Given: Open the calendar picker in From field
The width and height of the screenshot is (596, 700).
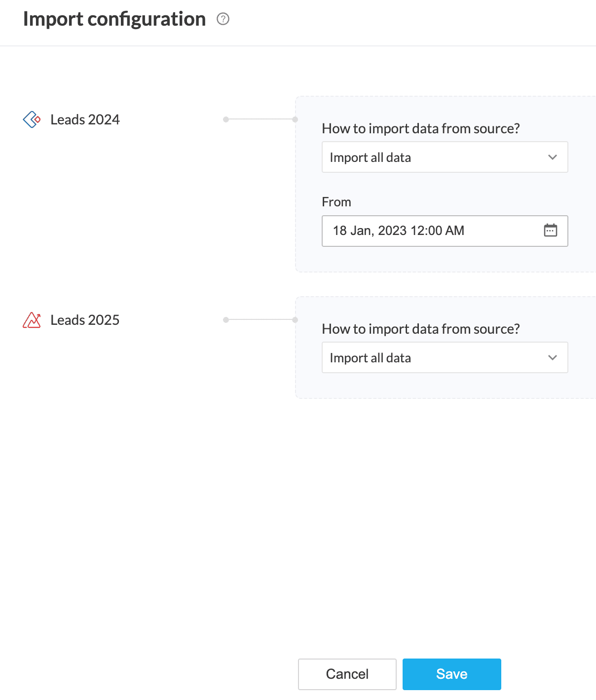Looking at the screenshot, I should (550, 231).
